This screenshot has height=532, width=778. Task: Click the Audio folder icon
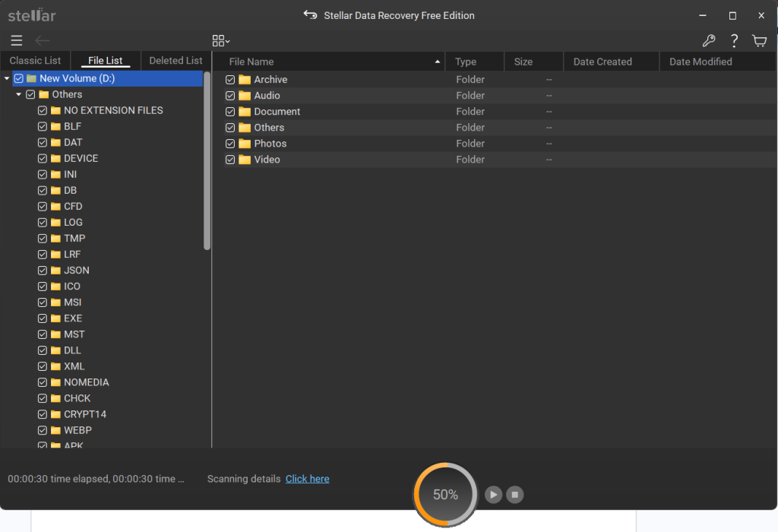pos(245,95)
